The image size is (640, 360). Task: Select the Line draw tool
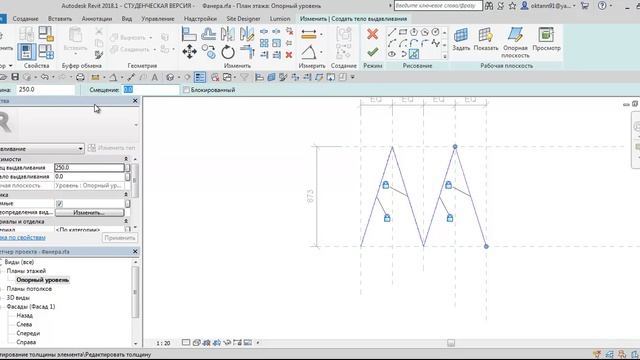pyautogui.click(x=392, y=32)
